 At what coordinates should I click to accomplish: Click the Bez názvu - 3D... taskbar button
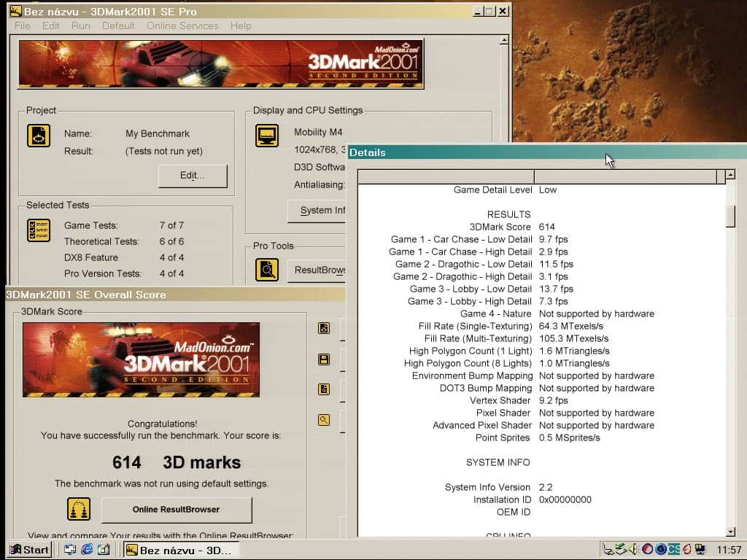click(x=181, y=550)
